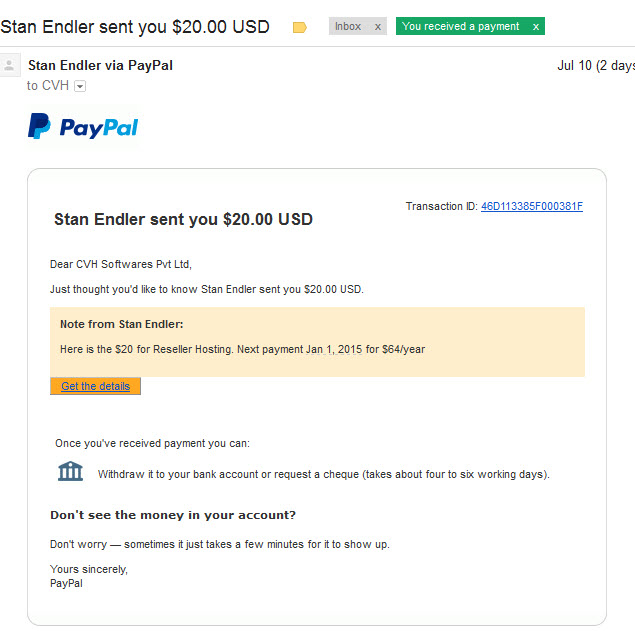Click the Jul 10 date timestamp
Image resolution: width=635 pixels, height=631 pixels.
click(x=596, y=65)
